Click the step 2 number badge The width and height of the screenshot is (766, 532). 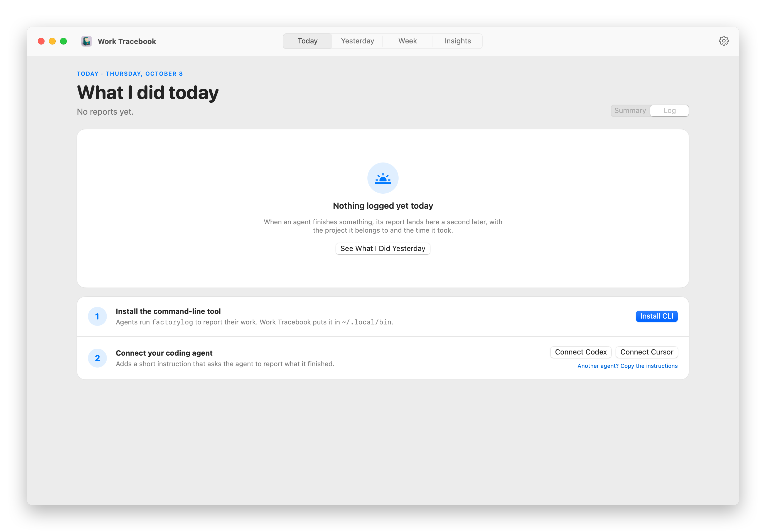(97, 358)
